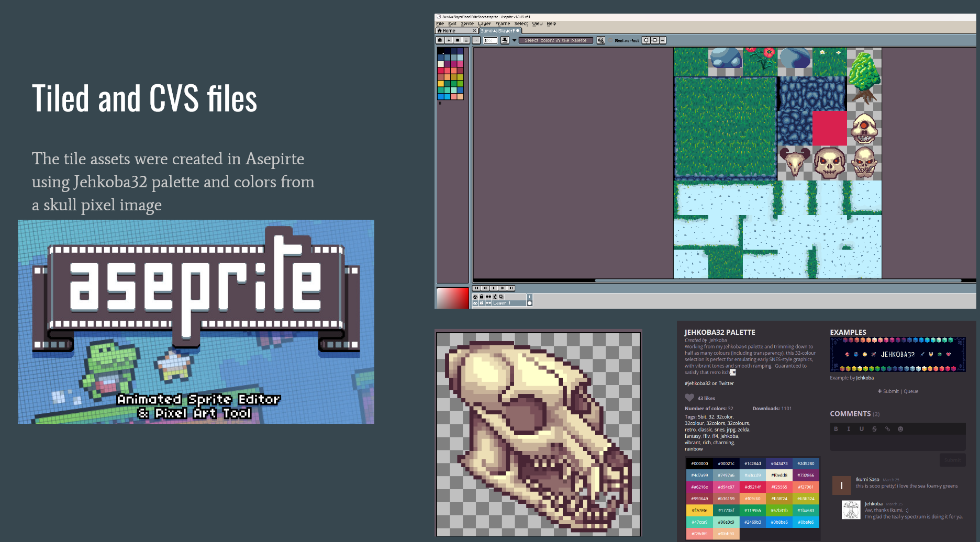The height and width of the screenshot is (542, 980).
Task: Open the Help menu in Aseprite
Action: (x=551, y=24)
